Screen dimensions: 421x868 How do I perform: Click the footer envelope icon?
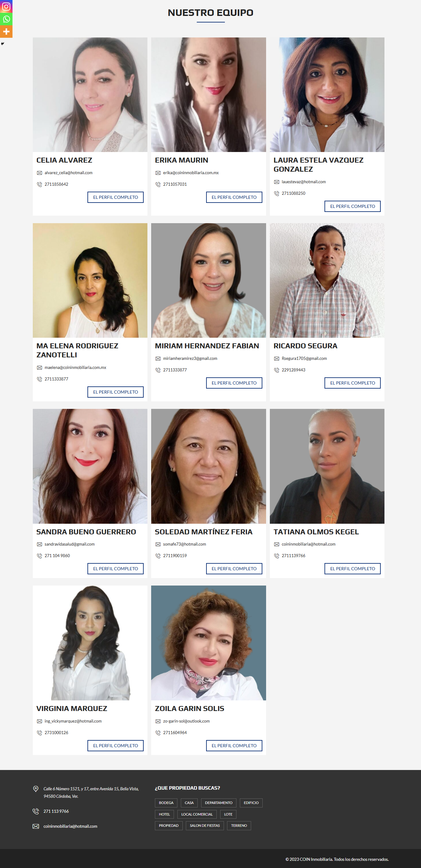pos(36,826)
